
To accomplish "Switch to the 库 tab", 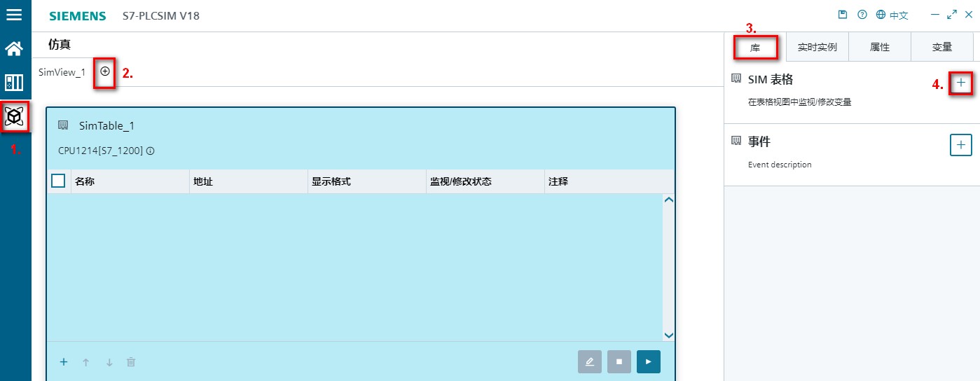I will pyautogui.click(x=755, y=48).
